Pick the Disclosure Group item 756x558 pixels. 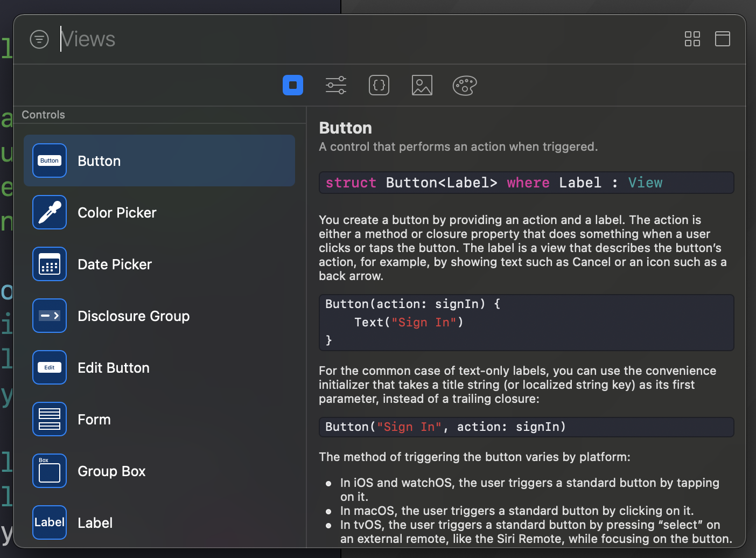159,316
